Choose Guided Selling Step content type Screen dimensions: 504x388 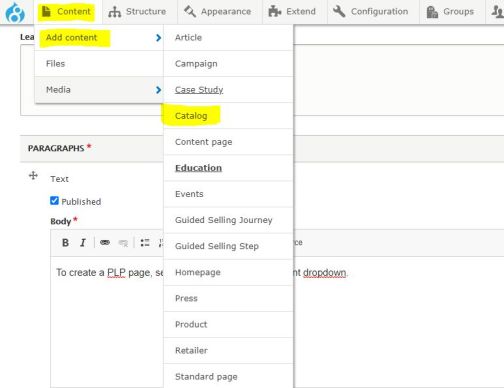pos(228,246)
